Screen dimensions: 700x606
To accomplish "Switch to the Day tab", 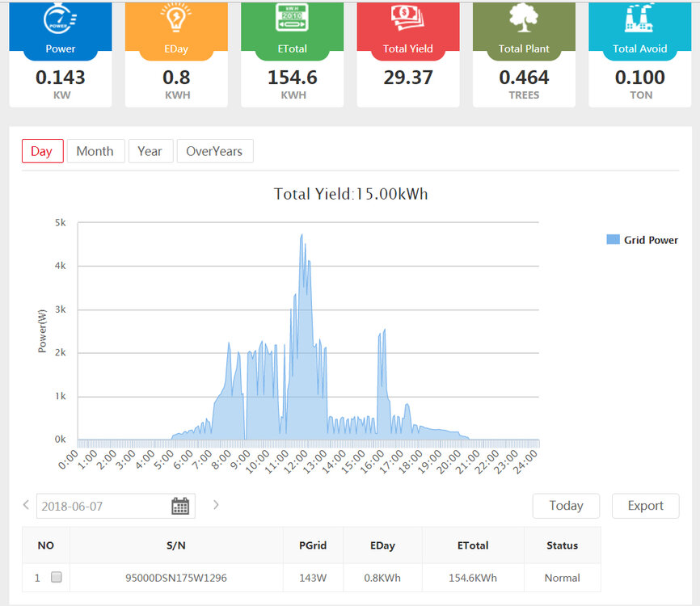I will (42, 151).
